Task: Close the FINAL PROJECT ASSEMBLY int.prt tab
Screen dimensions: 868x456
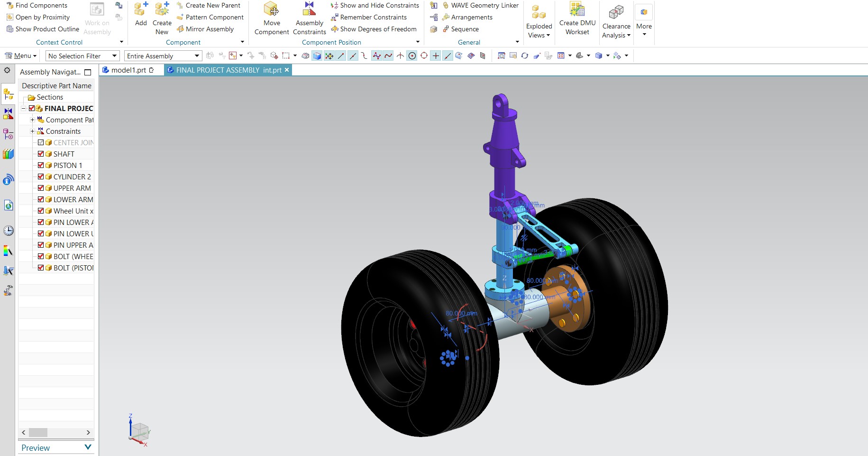Action: coord(287,70)
